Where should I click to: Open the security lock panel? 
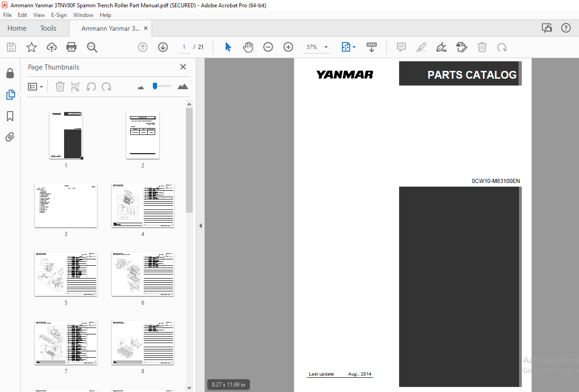coord(10,73)
